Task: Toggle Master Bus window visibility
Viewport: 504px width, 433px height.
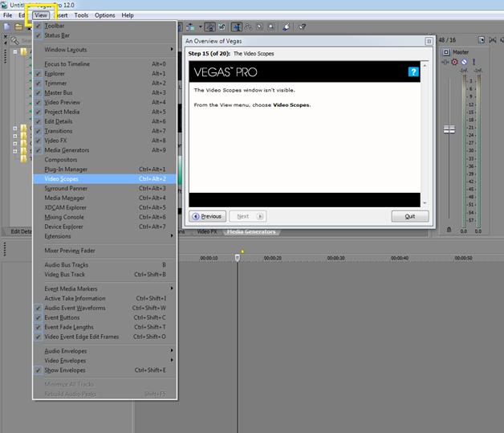Action: [x=104, y=92]
